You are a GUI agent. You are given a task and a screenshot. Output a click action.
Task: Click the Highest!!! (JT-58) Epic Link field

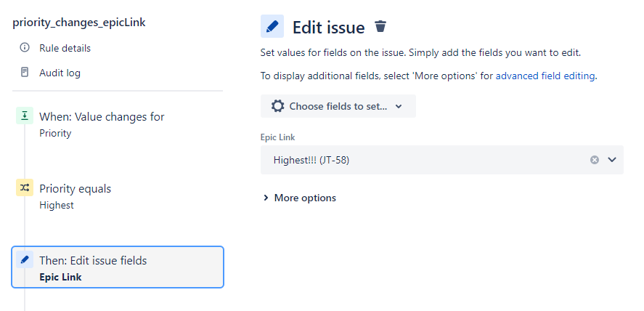pos(442,160)
